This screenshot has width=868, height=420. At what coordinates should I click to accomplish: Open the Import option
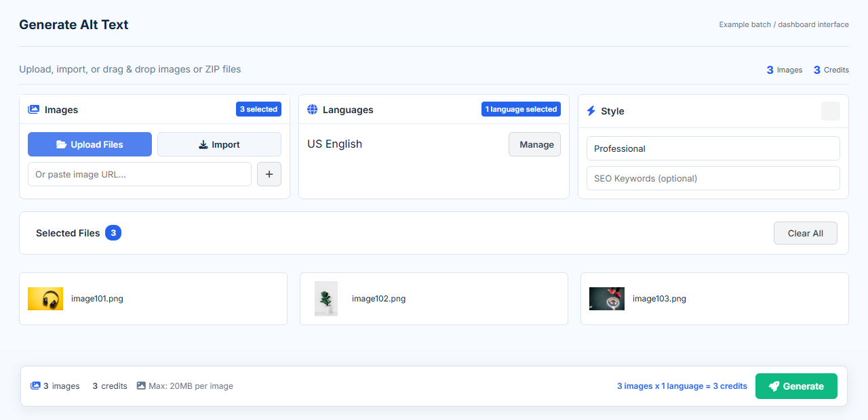219,144
